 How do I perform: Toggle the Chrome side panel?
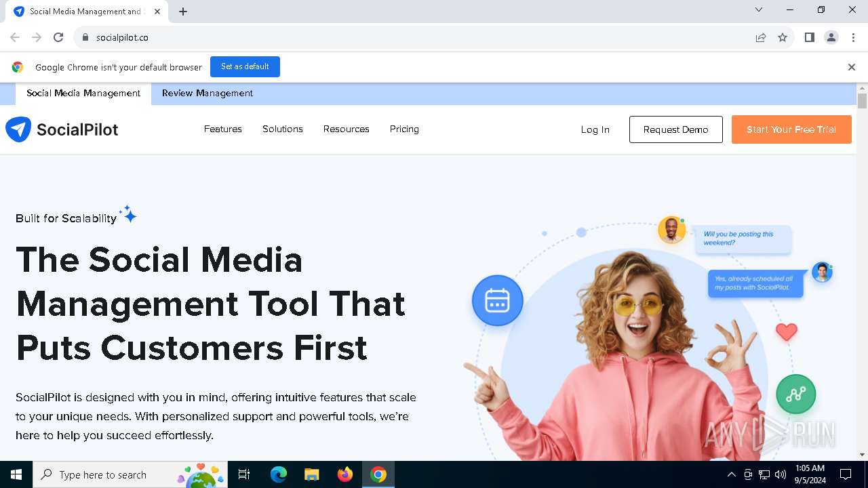pos(810,37)
